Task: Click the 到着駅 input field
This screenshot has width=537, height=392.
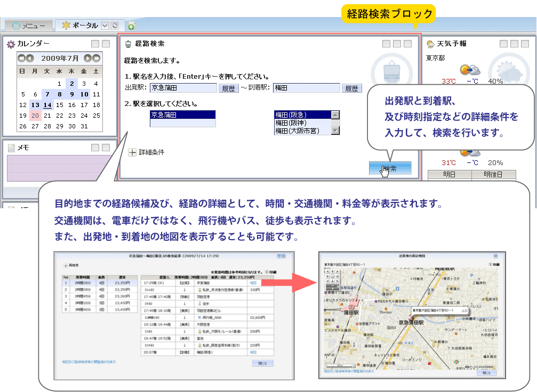Action: pyautogui.click(x=307, y=88)
